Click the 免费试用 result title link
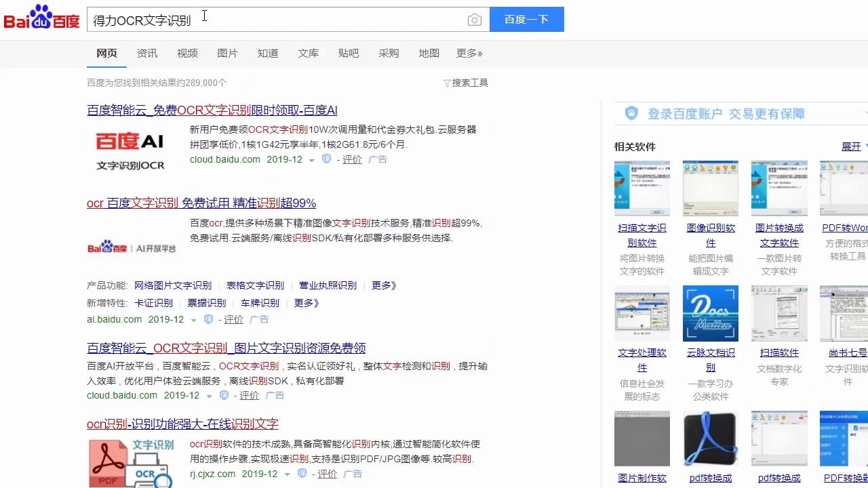The width and height of the screenshot is (868, 488). [200, 203]
